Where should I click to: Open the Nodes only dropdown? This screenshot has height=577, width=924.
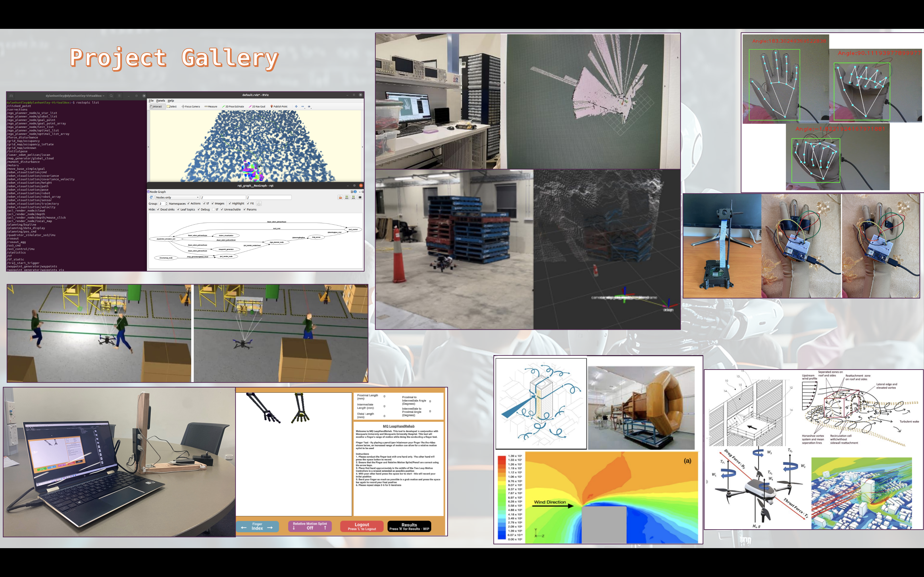pos(177,197)
